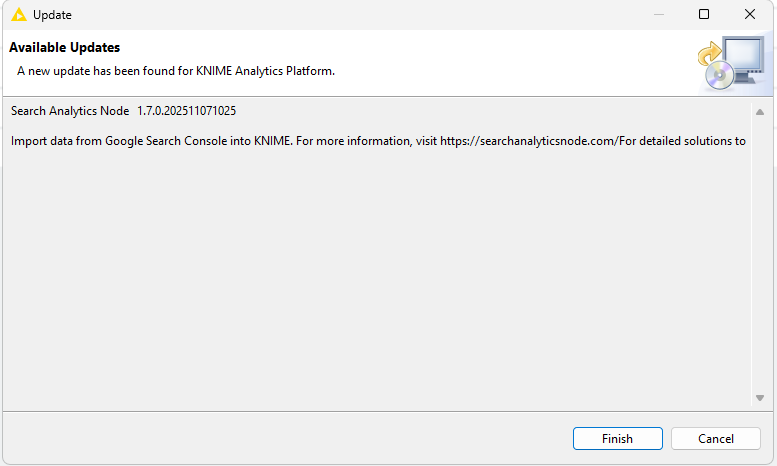Viewport: 777px width, 466px height.
Task: Click the empty space in the title bar
Action: [350, 15]
